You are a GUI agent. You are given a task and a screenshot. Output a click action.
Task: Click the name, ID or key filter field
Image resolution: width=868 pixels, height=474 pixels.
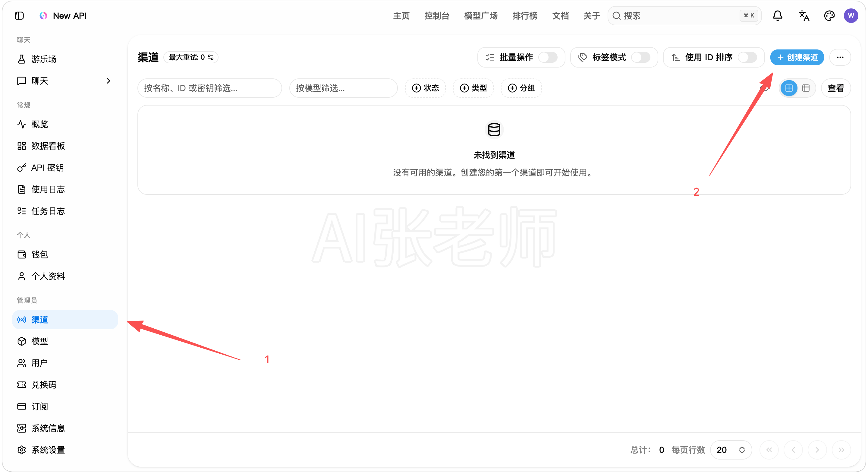209,88
